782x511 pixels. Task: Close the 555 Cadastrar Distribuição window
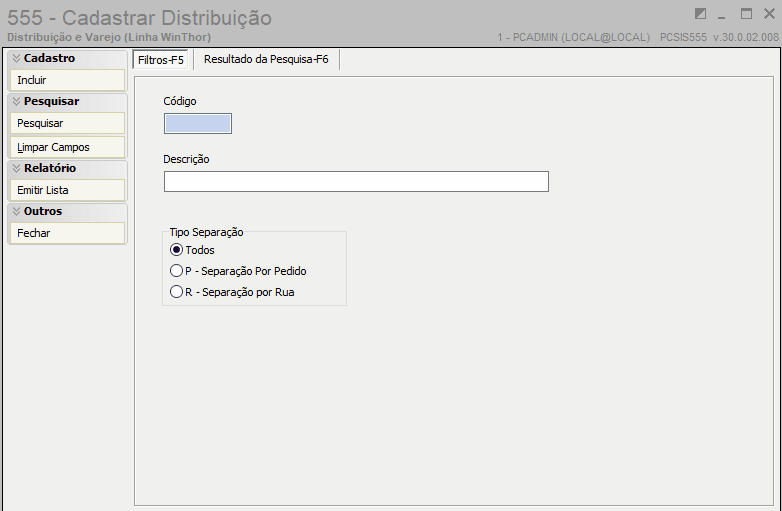click(770, 14)
